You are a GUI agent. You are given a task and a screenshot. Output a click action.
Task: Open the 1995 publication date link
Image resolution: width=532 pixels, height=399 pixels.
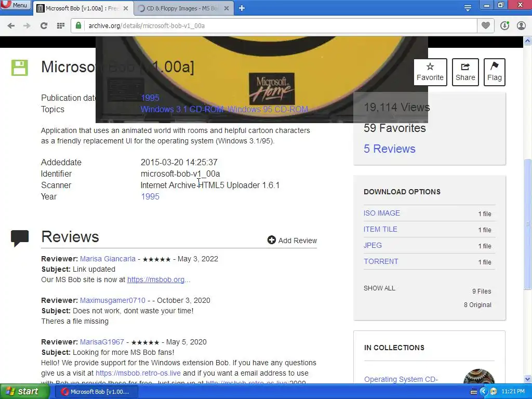click(150, 98)
